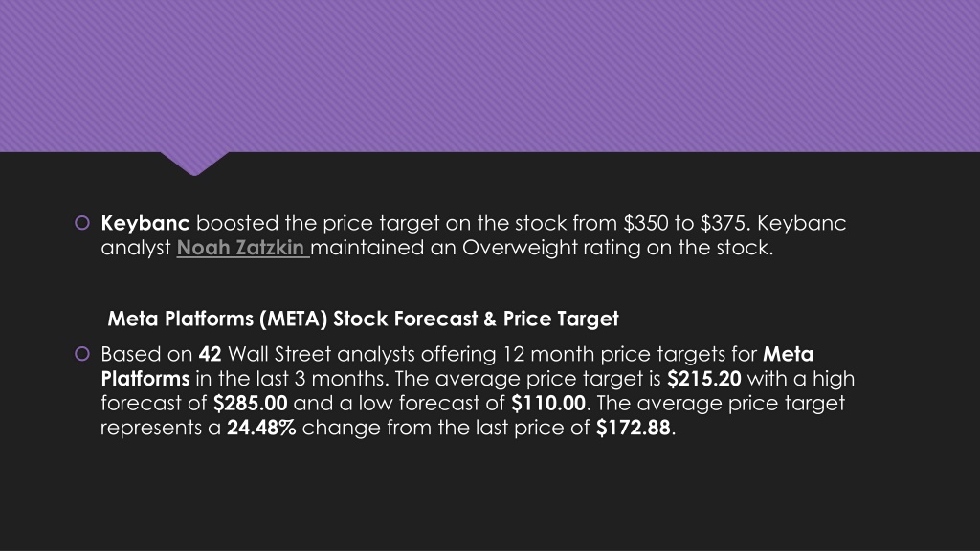Click the bold number 42
Image resolution: width=980 pixels, height=551 pixels.
coord(210,354)
